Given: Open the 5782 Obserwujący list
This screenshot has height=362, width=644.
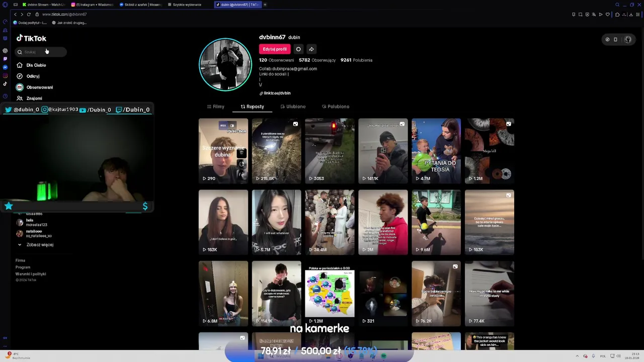Looking at the screenshot, I should [x=317, y=60].
